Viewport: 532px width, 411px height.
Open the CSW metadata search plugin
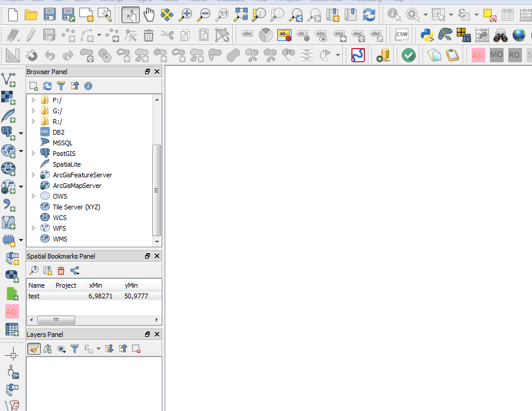402,34
